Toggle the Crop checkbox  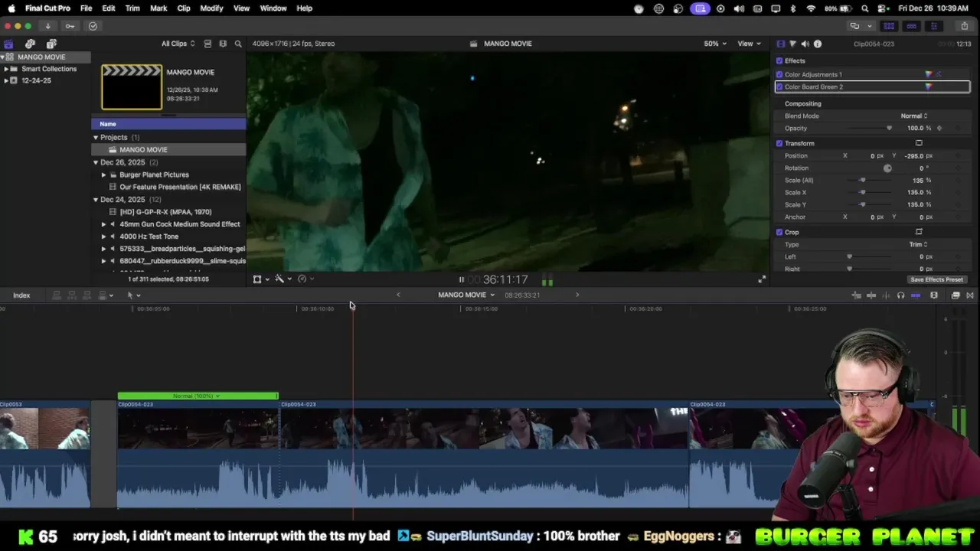(779, 232)
